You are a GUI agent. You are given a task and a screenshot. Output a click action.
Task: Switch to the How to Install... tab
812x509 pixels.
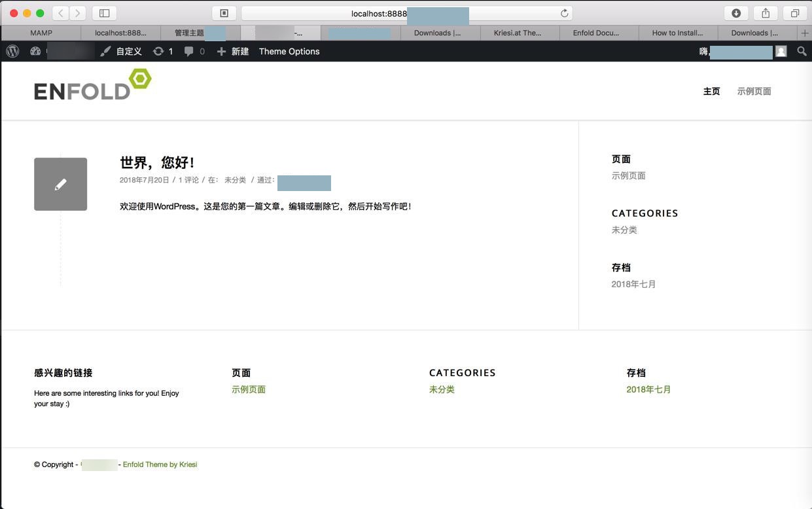tap(677, 33)
